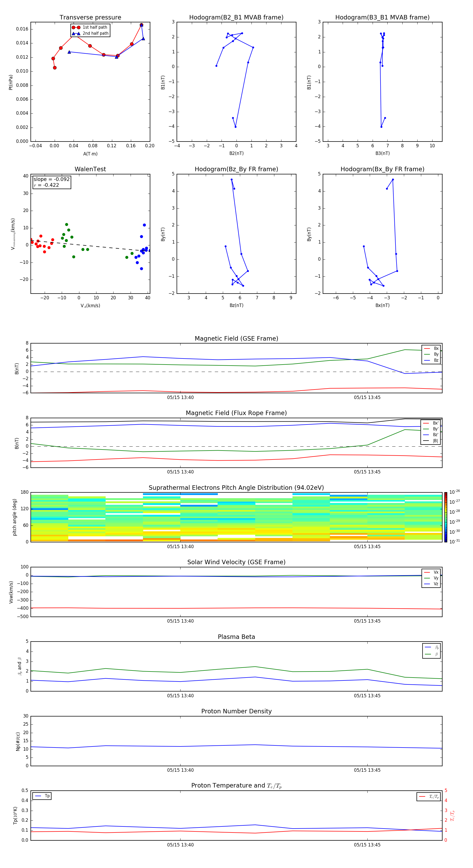Click "05/15 13:40" under the GSE magnetic field plot

(x=180, y=398)
